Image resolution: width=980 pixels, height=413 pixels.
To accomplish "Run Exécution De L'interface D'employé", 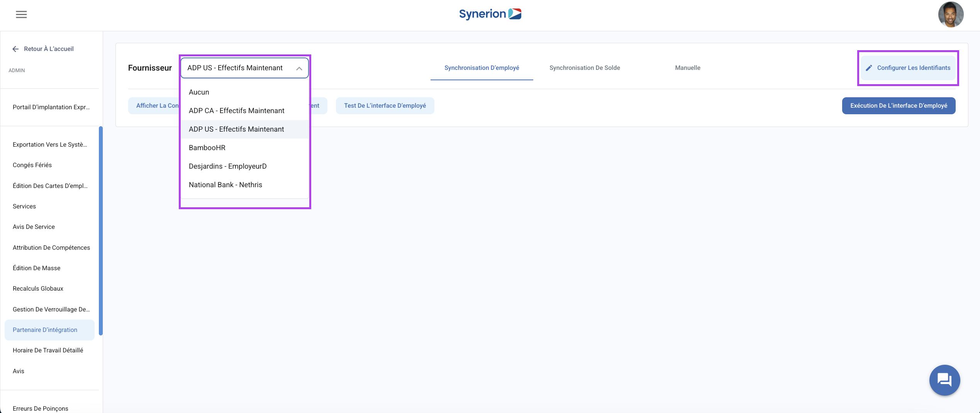I will (x=899, y=106).
